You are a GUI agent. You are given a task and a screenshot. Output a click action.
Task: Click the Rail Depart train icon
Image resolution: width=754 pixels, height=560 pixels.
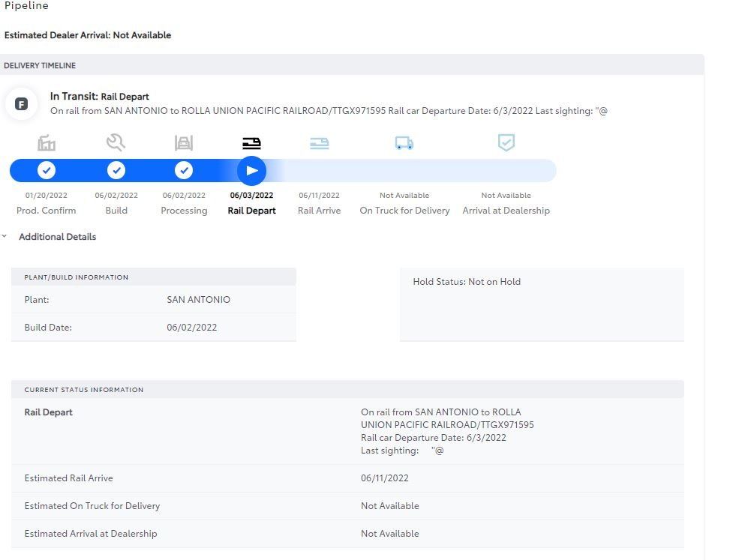(251, 142)
